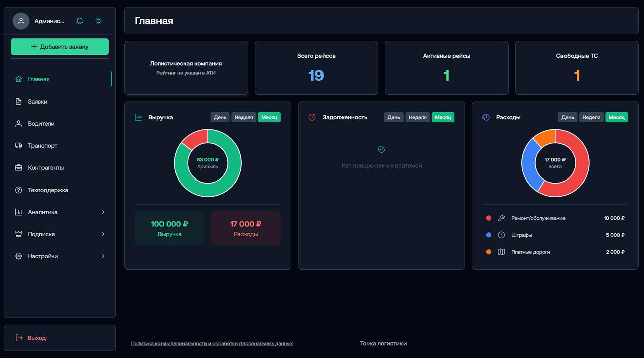Click the Транспорт truck icon

pos(19,146)
